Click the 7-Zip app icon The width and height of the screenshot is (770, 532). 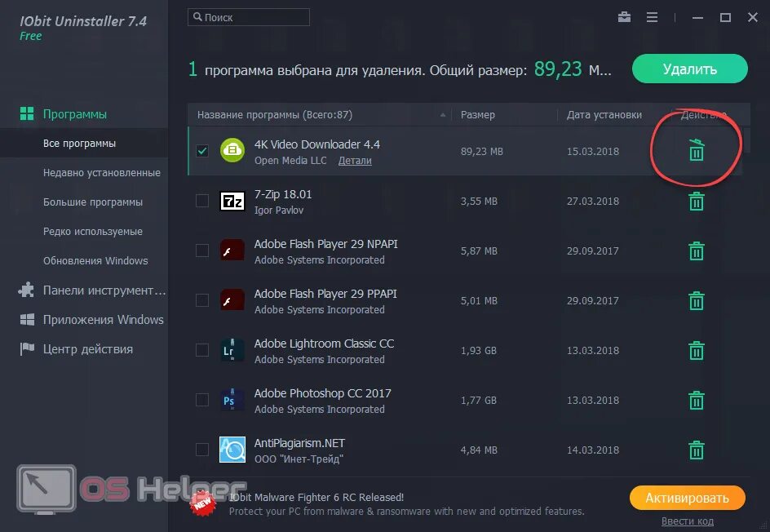click(x=232, y=201)
